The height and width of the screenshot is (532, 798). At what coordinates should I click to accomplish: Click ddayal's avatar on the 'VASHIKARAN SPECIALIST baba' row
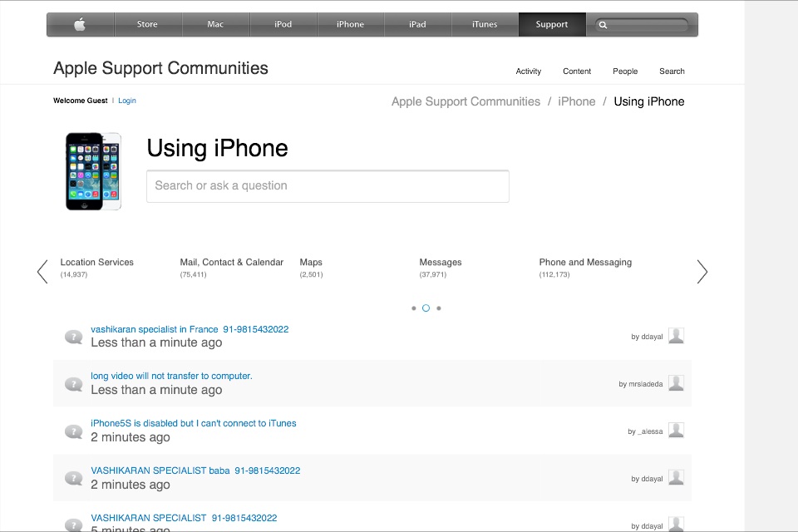pos(676,477)
